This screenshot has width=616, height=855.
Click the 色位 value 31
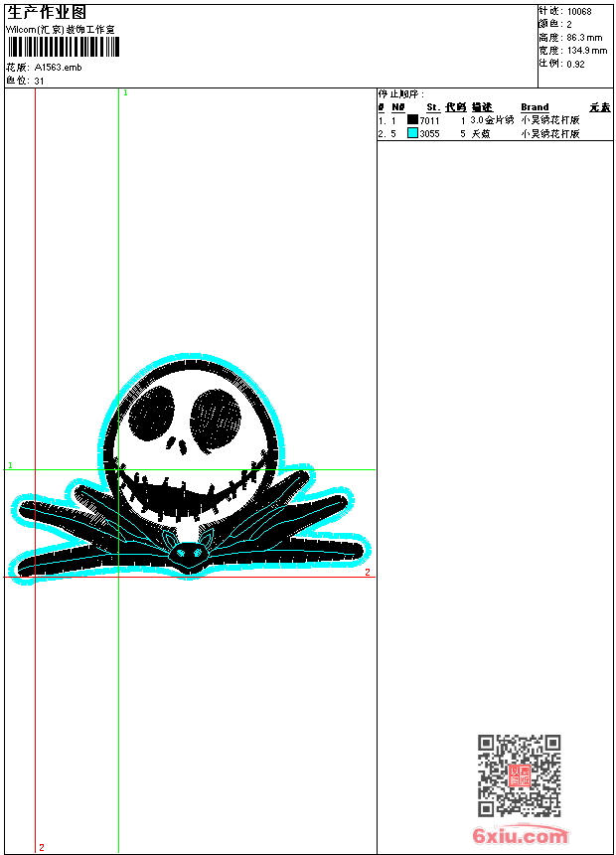[39, 81]
